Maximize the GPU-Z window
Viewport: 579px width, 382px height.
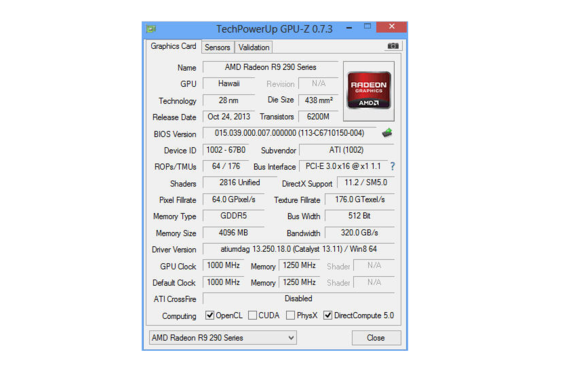(367, 27)
